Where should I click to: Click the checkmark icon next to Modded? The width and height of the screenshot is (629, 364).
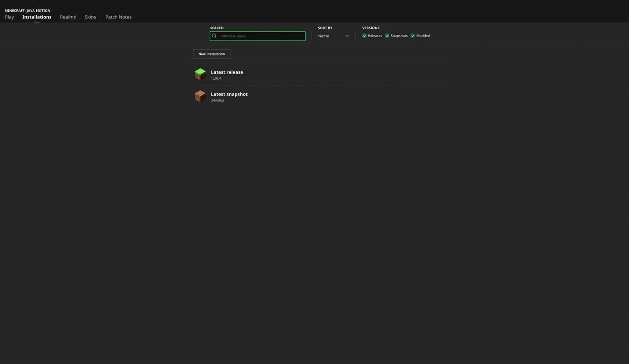point(413,36)
